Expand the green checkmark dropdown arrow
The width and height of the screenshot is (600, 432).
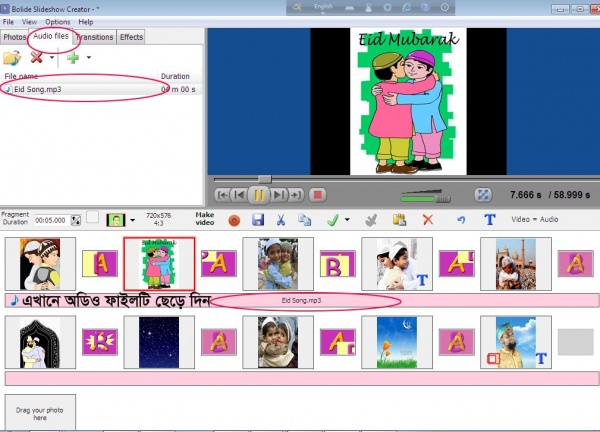point(347,220)
